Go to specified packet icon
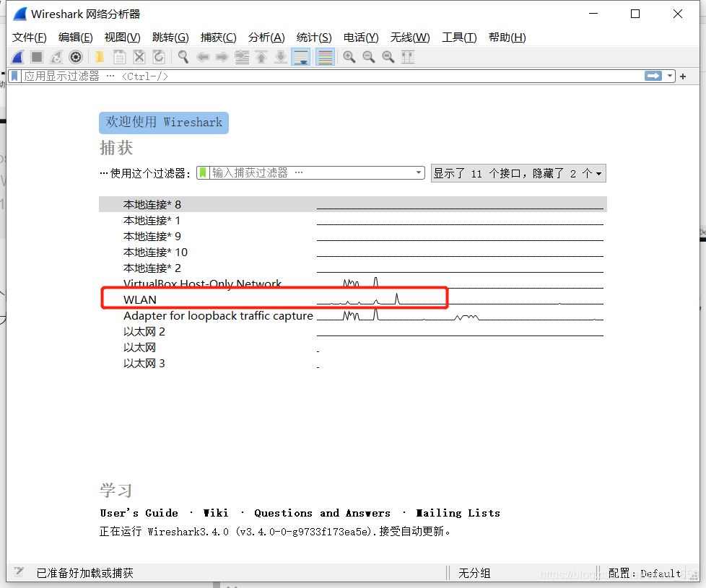The width and height of the screenshot is (706, 588). [242, 57]
